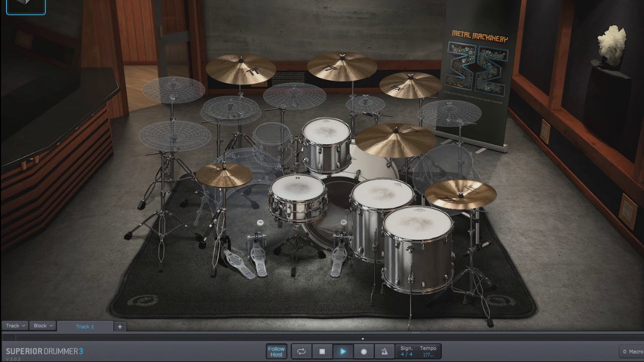Open the Block dropdown menu

43,326
